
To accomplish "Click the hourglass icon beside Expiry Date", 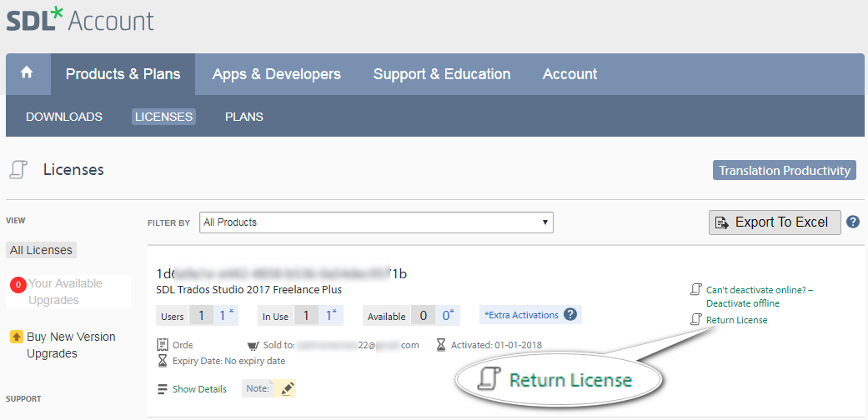I will coord(163,361).
